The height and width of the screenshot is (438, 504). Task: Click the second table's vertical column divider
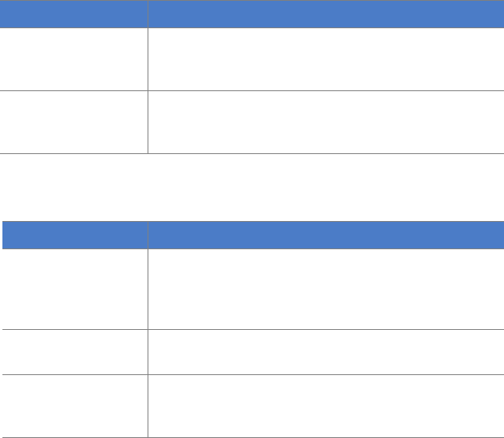pos(148,329)
